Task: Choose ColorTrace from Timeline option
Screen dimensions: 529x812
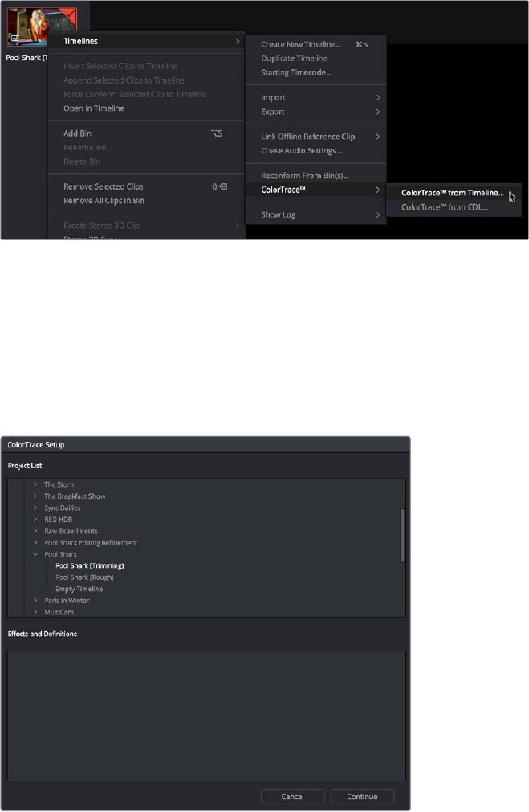Action: click(x=453, y=193)
